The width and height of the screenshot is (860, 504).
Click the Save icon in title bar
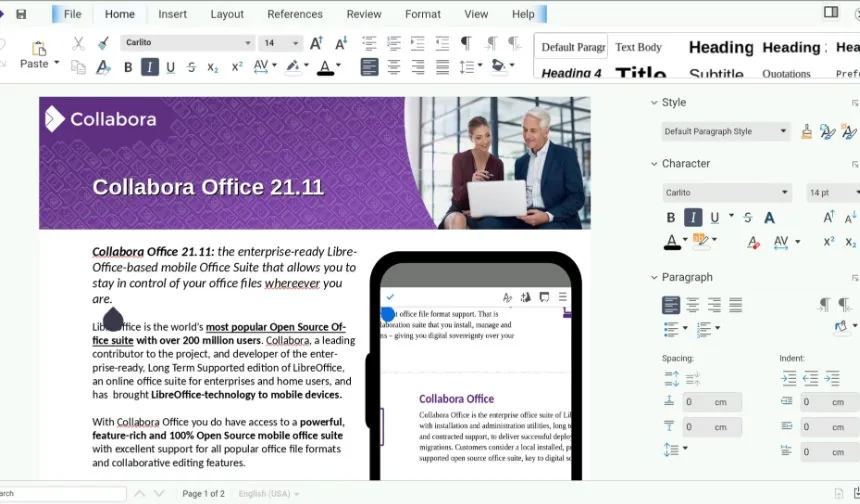21,14
